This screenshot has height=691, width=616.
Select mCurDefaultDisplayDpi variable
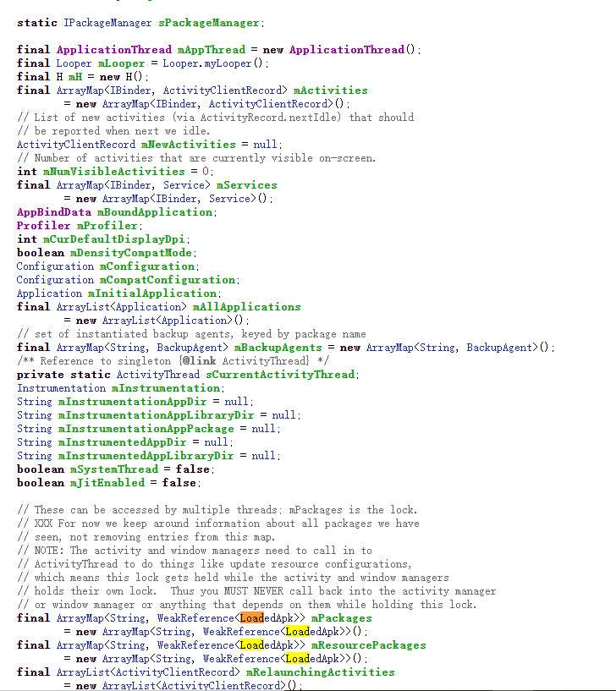coord(113,239)
